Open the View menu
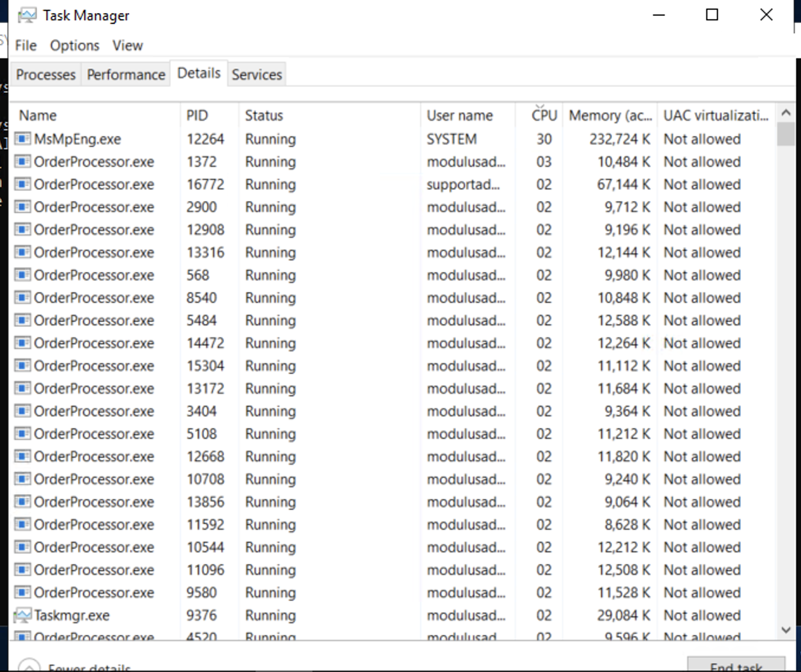Image resolution: width=801 pixels, height=672 pixels. 127,45
